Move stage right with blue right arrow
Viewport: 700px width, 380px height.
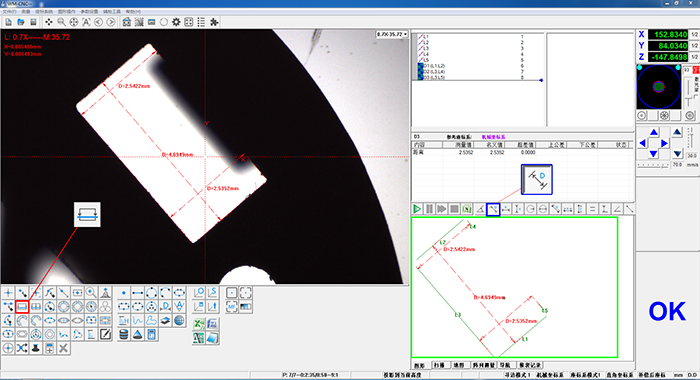point(664,143)
